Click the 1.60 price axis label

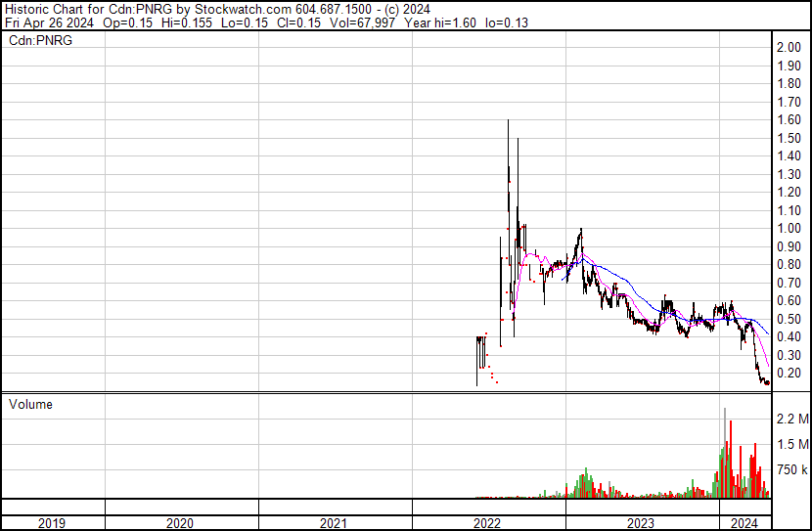[789, 120]
